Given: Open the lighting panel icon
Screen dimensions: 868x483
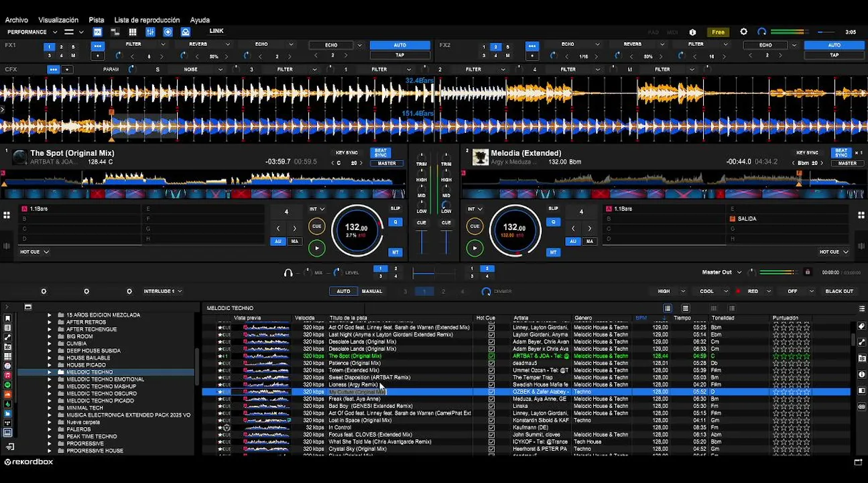Looking at the screenshot, I should pyautogui.click(x=186, y=32).
